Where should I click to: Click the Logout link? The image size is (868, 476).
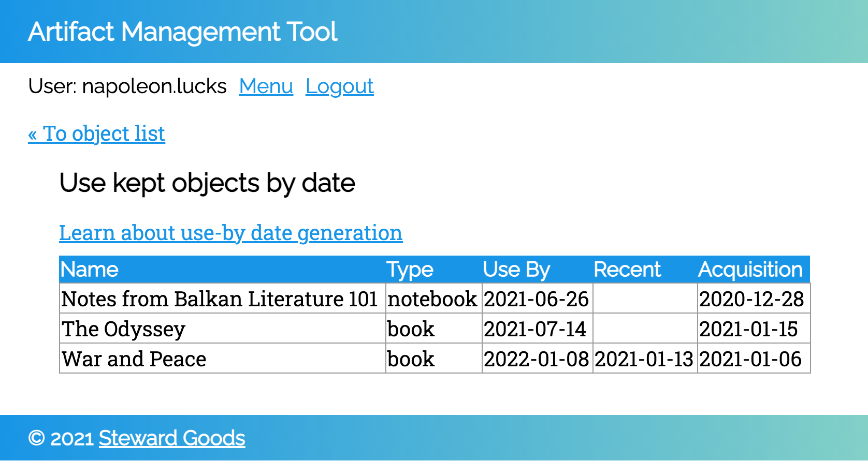click(339, 86)
